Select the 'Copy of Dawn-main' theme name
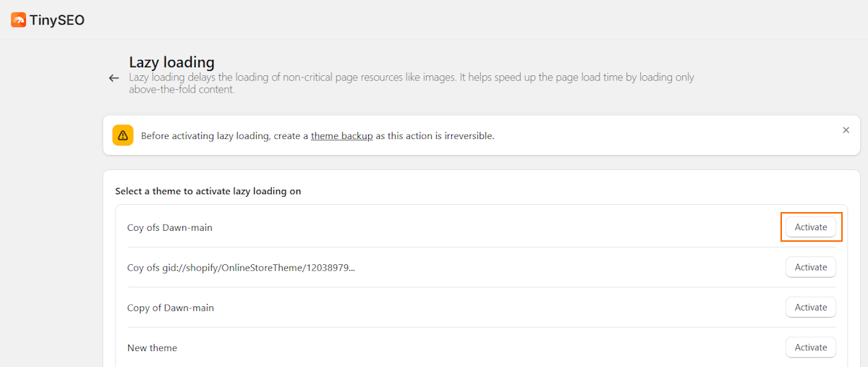 tap(171, 308)
